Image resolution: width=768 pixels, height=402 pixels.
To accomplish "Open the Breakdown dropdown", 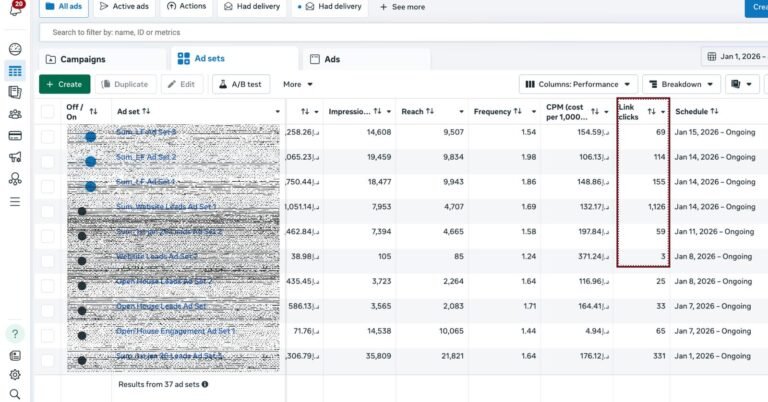I will (x=681, y=85).
